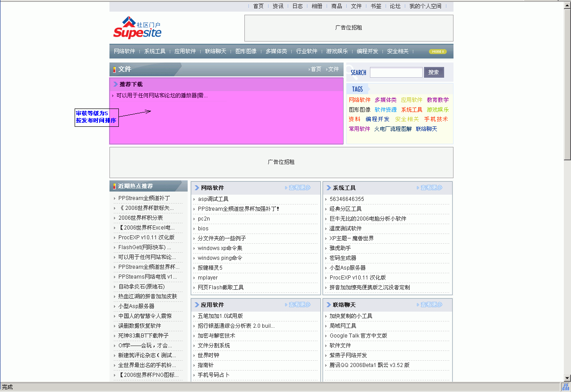The image size is (571, 392).
Task: Open ProcEXP v10.11 汉化版 in 系统工具 list
Action: coord(358,278)
